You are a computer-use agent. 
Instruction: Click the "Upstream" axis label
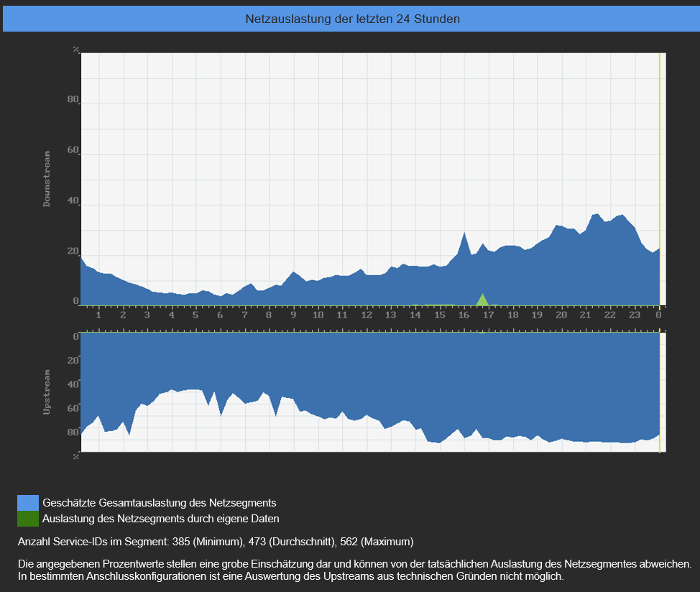pos(47,392)
